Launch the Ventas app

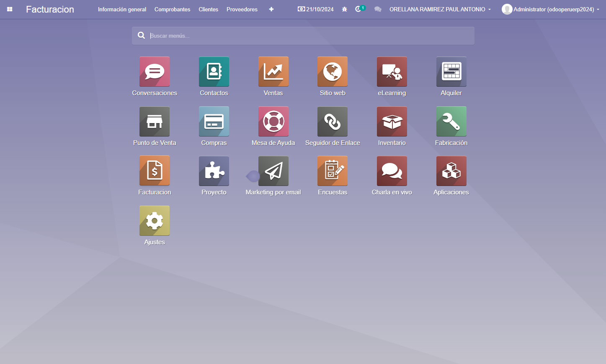coord(273,72)
